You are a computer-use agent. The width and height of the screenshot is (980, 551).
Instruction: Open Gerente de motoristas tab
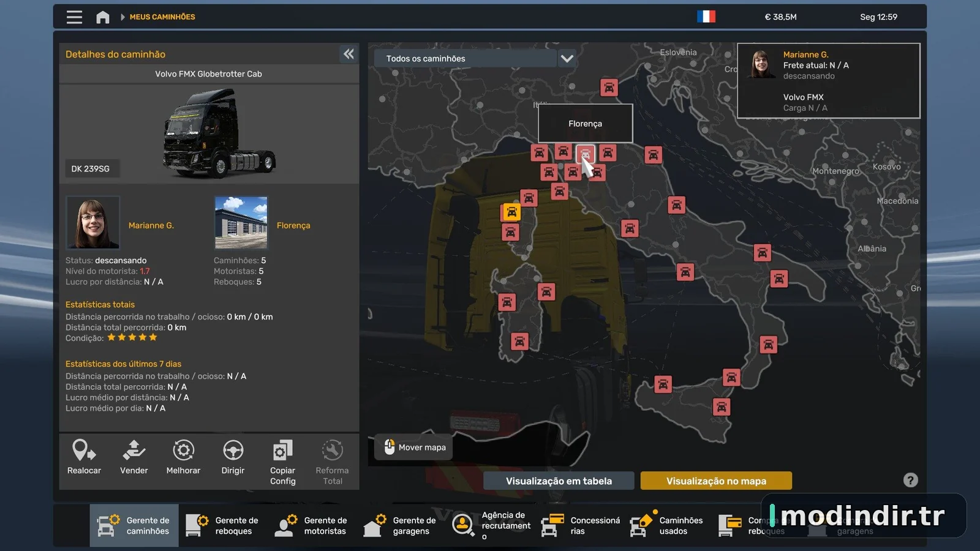click(312, 525)
